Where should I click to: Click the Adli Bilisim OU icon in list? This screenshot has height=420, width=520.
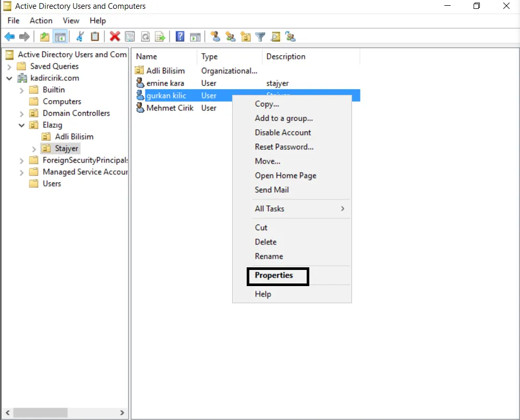tap(139, 70)
